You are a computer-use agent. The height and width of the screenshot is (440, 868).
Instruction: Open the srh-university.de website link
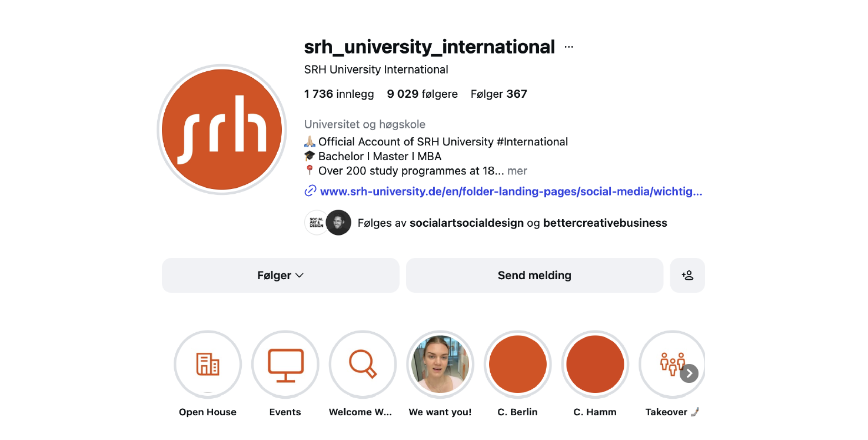click(511, 191)
